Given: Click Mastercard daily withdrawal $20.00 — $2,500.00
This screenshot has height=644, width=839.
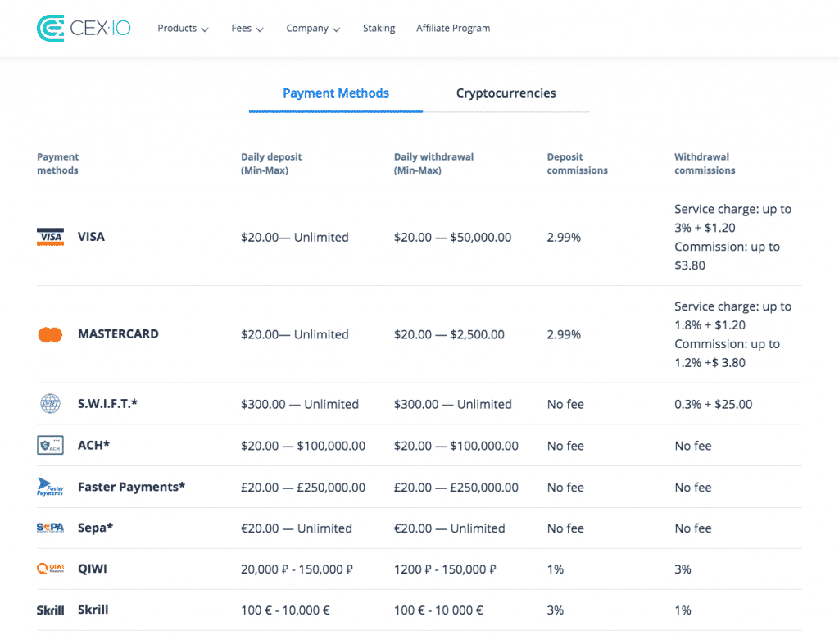Looking at the screenshot, I should pos(449,335).
